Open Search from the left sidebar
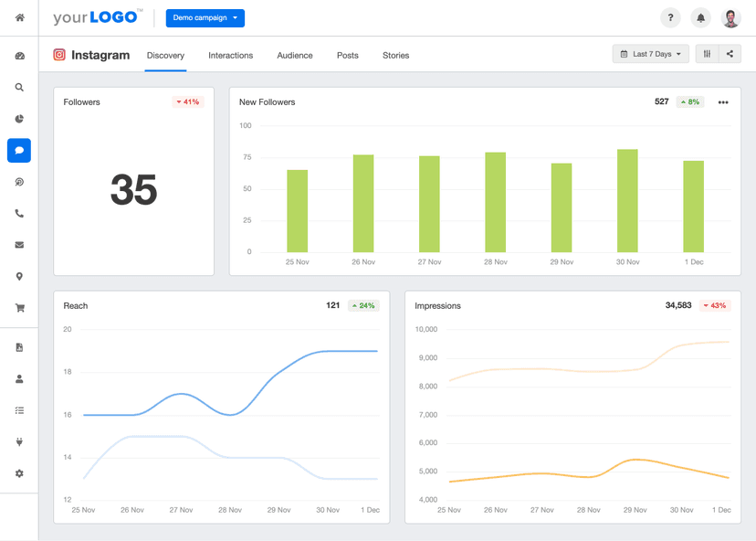The height and width of the screenshot is (541, 756). click(19, 87)
